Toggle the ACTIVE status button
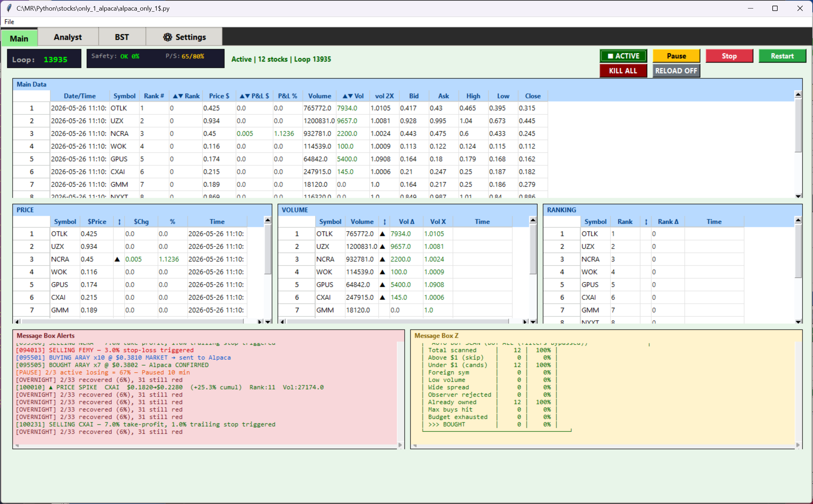The width and height of the screenshot is (813, 504). pyautogui.click(x=623, y=56)
